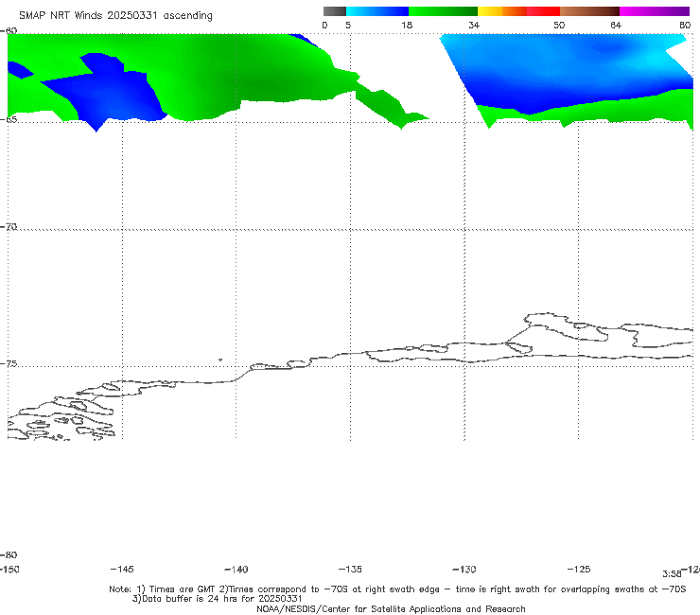Click the color bar label '34'

pyautogui.click(x=474, y=26)
